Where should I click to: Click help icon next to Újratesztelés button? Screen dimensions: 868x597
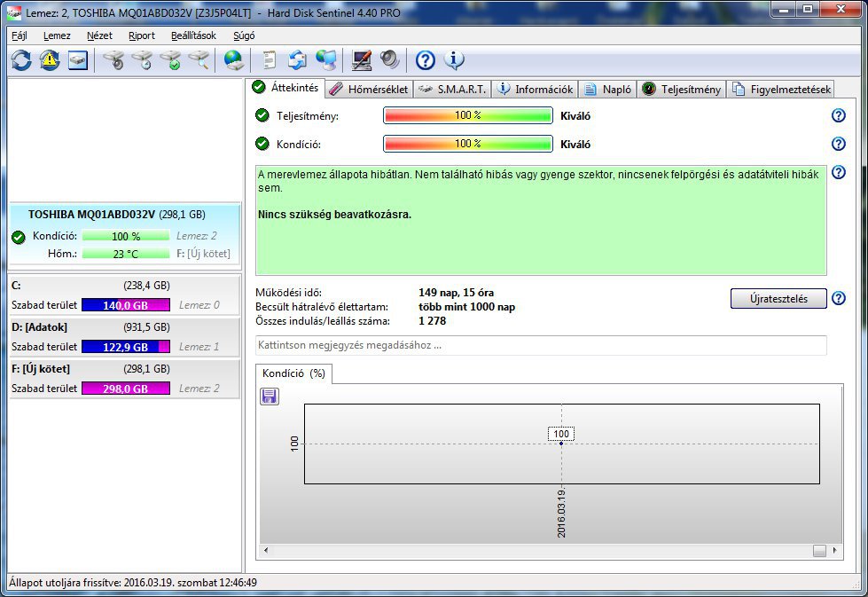[839, 298]
